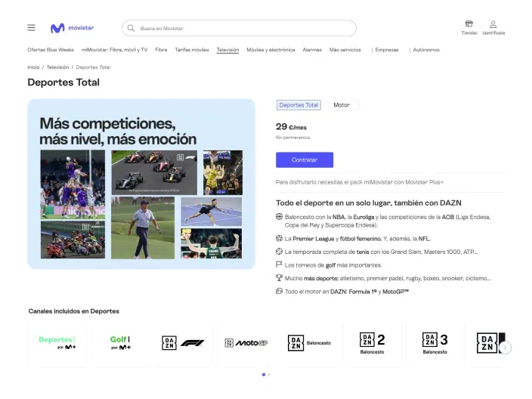Click the tennis ball icon beside tenis line

point(280,252)
